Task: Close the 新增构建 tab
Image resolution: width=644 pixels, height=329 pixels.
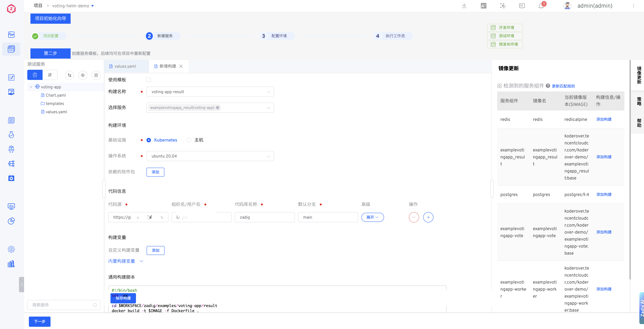Action: (181, 66)
